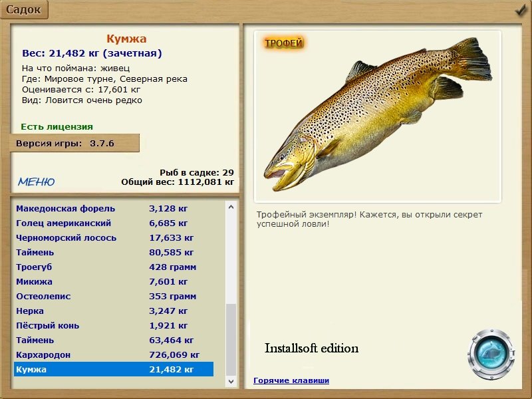The width and height of the screenshot is (532, 399).
Task: Click Где: Мировое турне, Северная река
Action: (x=104, y=79)
